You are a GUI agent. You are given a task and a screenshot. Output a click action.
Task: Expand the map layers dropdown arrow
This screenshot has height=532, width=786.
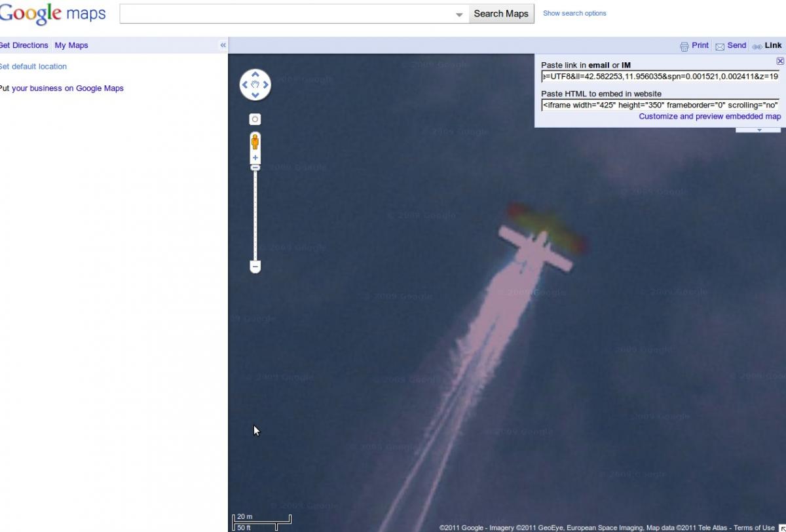click(759, 130)
